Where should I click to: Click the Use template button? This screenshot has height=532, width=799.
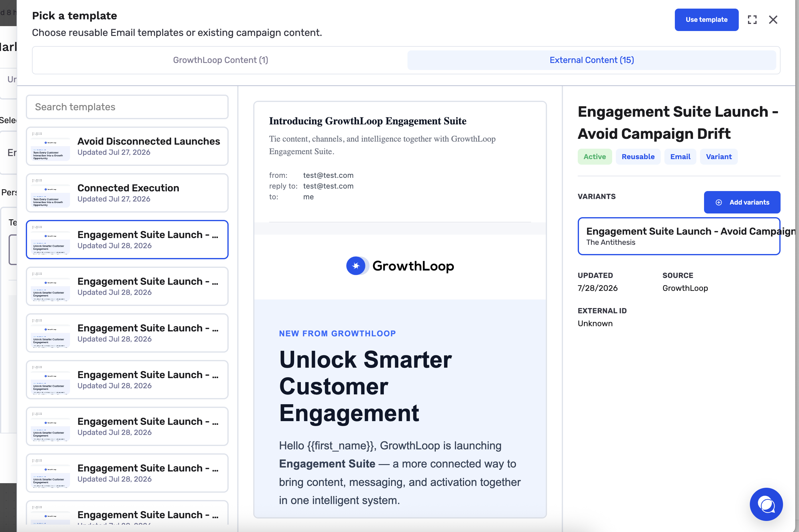706,20
